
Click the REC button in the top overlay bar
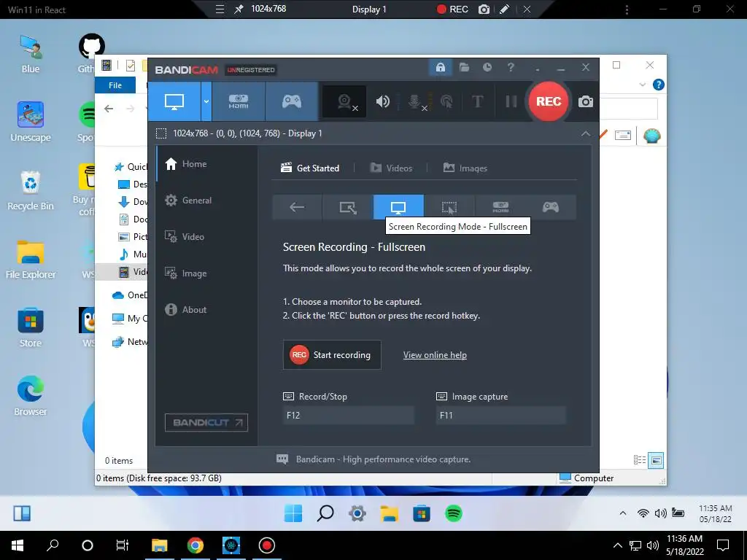[452, 9]
